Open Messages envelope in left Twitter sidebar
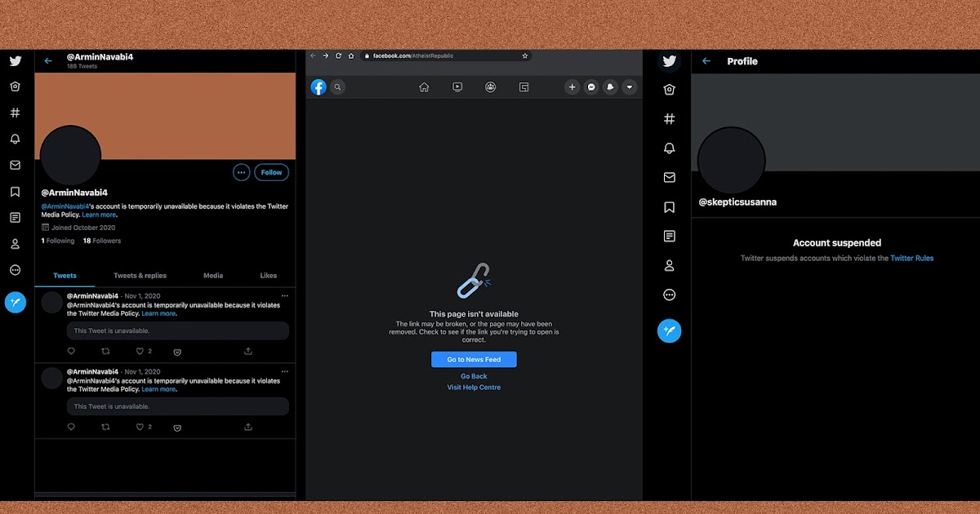The image size is (980, 514). pyautogui.click(x=15, y=165)
